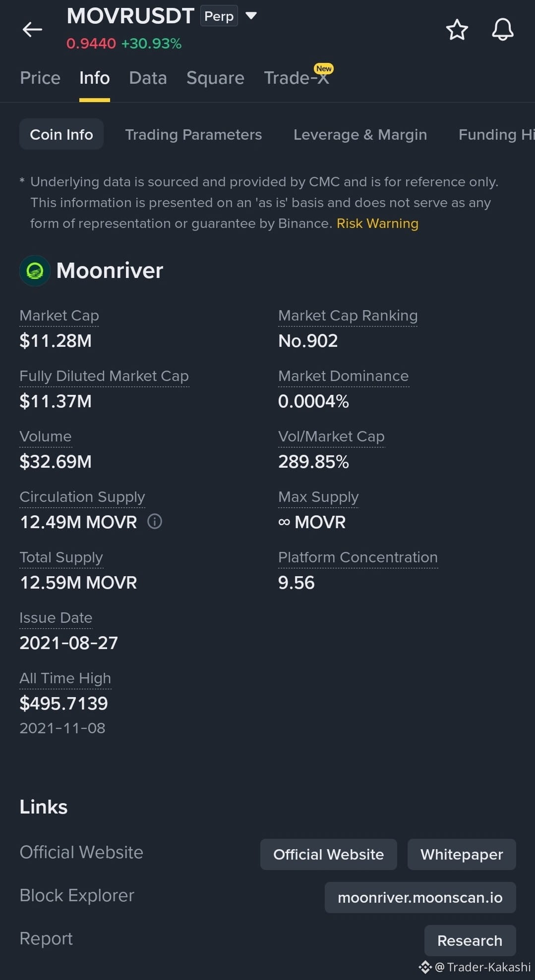Tap the Platform Concentration label for details
The height and width of the screenshot is (980, 535).
(x=357, y=557)
